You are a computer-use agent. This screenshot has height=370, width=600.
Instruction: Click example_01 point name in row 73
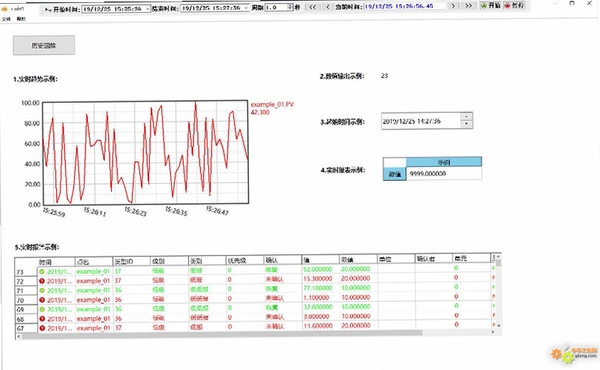[93, 271]
